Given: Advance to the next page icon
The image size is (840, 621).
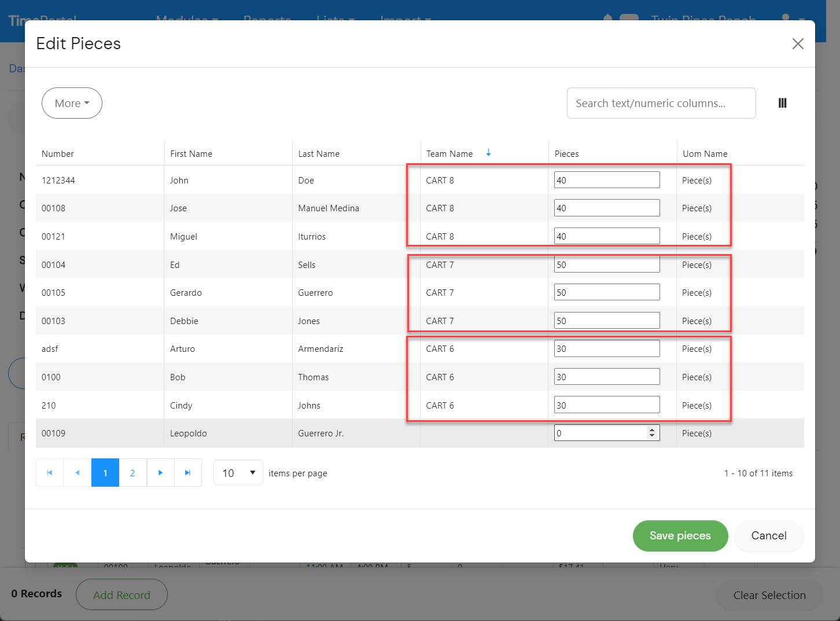Looking at the screenshot, I should point(160,472).
